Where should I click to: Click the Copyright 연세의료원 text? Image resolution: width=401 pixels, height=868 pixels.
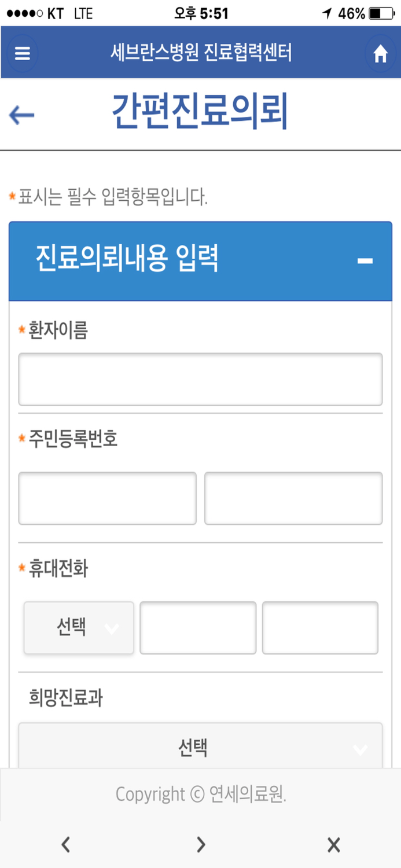(200, 794)
